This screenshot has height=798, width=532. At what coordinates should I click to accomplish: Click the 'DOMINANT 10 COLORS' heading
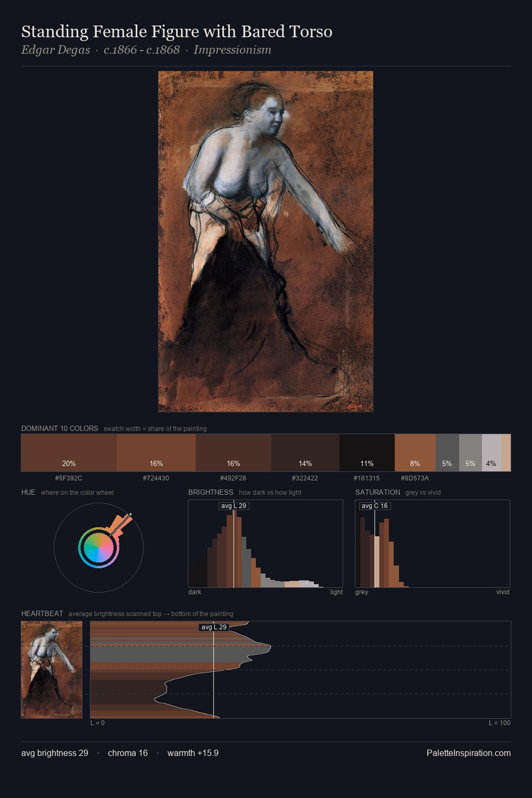pos(60,428)
